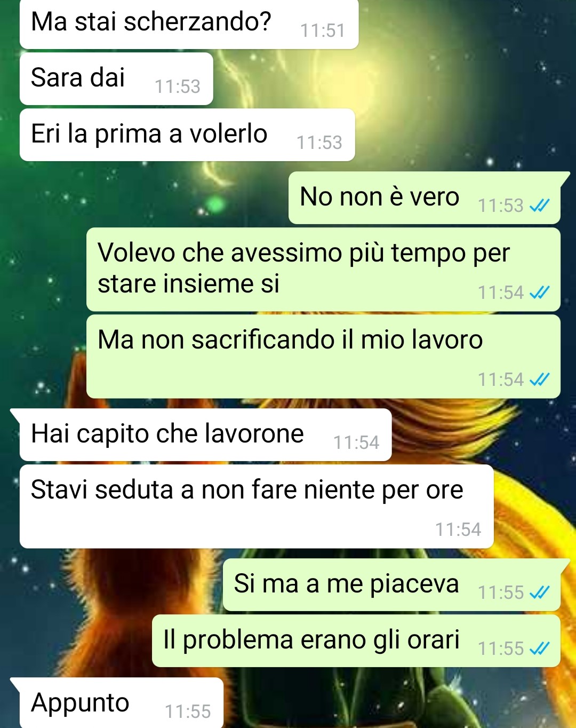Image resolution: width=576 pixels, height=728 pixels.
Task: Tap the 11:51 timestamp on the first message
Action: (323, 31)
